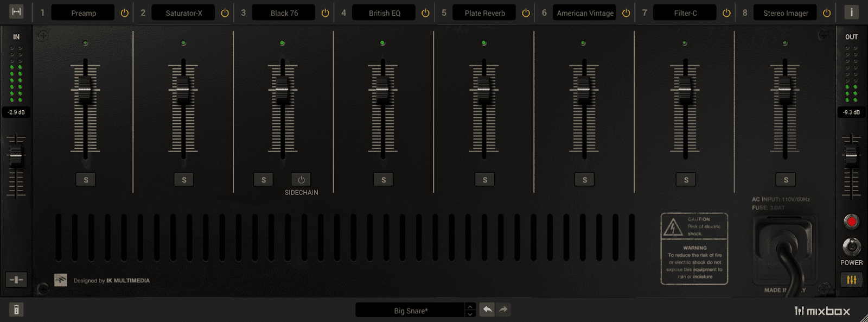Click the channel 8 Stereo Imager fader handle
Image resolution: width=868 pixels, height=322 pixels.
pos(785,89)
